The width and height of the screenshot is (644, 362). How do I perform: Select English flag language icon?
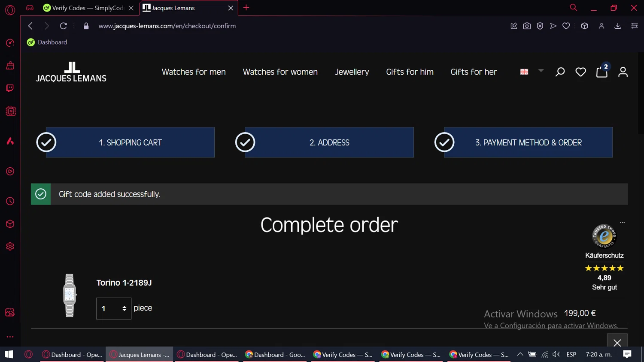click(x=524, y=72)
